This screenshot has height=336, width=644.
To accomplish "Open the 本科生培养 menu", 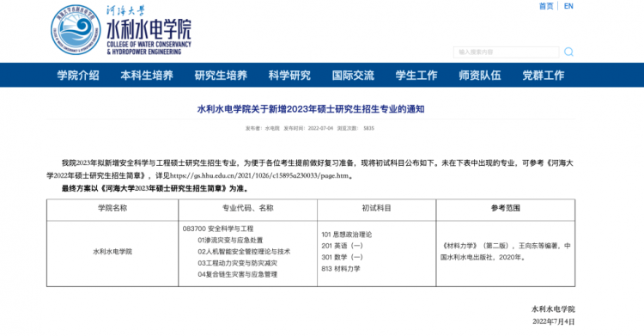I will [x=147, y=76].
